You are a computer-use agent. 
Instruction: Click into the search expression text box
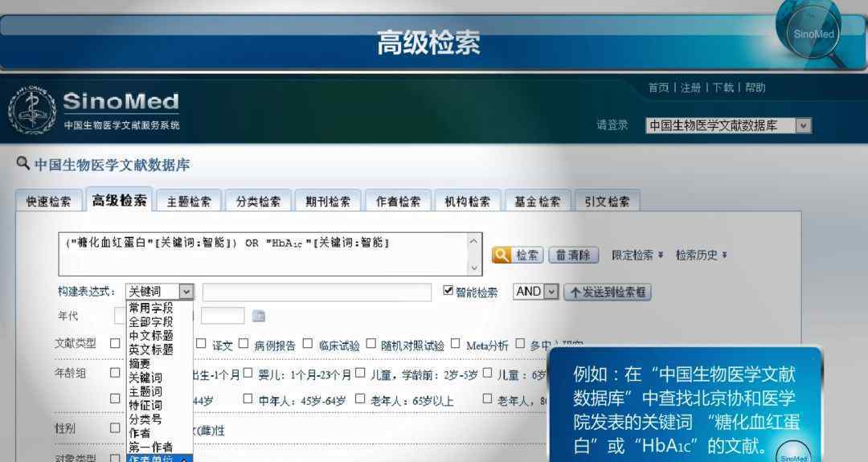(x=264, y=254)
